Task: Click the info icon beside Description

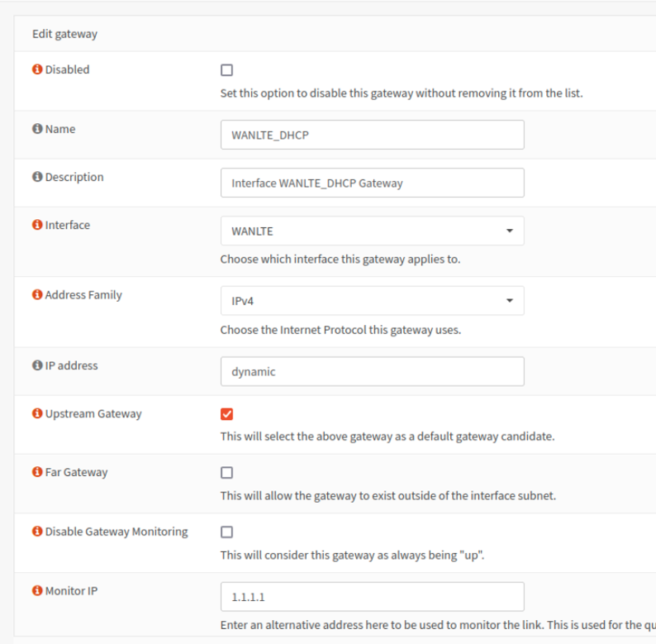Action: pos(37,177)
